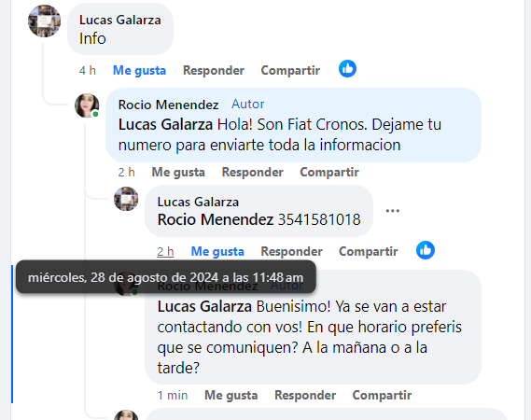Viewport: 531px width, 420px height.
Task: Toggle Me gusta on Lucas's Info comment
Action: pos(140,70)
